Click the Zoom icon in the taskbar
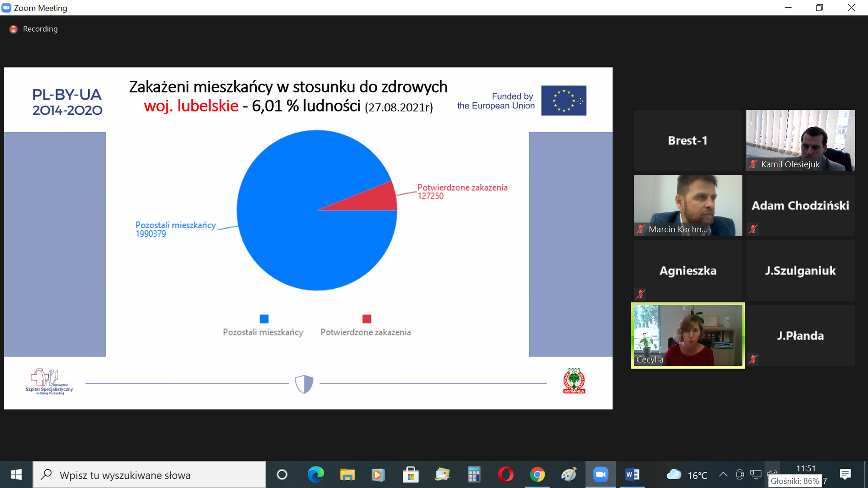This screenshot has width=868, height=488. point(600,475)
